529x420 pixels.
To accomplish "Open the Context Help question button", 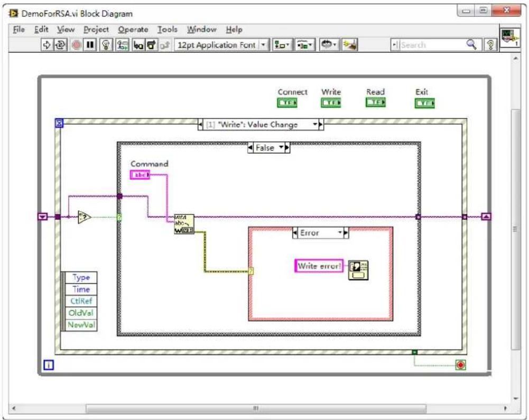I will (x=490, y=45).
